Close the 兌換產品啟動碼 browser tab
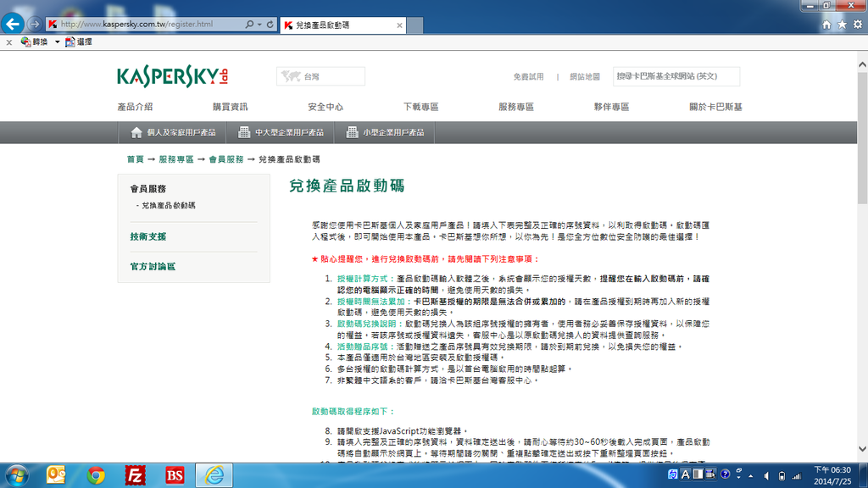 pos(399,25)
